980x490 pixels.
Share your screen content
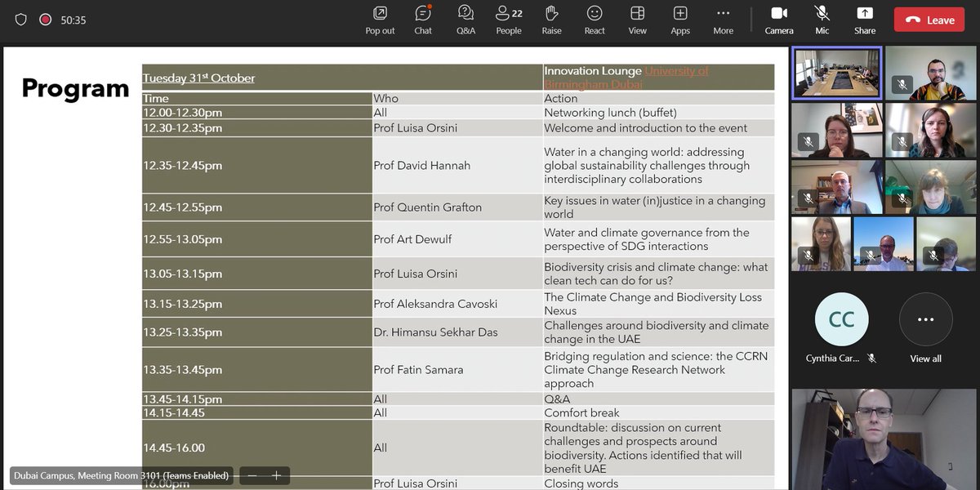tap(865, 20)
